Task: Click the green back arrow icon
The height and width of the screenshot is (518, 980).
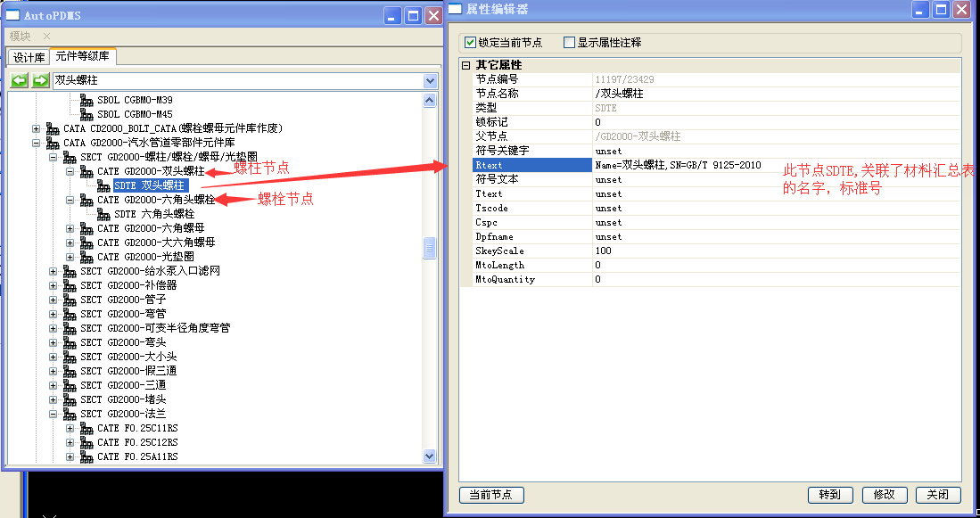Action: (x=19, y=81)
